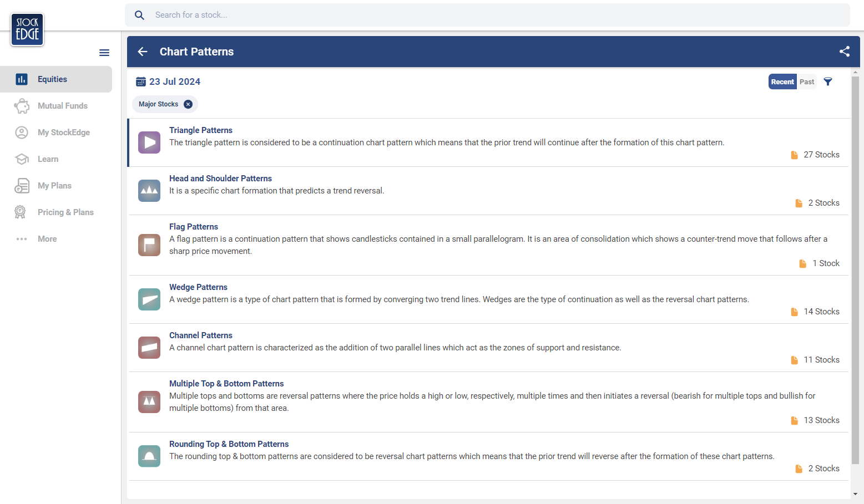
Task: Open the filter funnel icon
Action: click(828, 82)
